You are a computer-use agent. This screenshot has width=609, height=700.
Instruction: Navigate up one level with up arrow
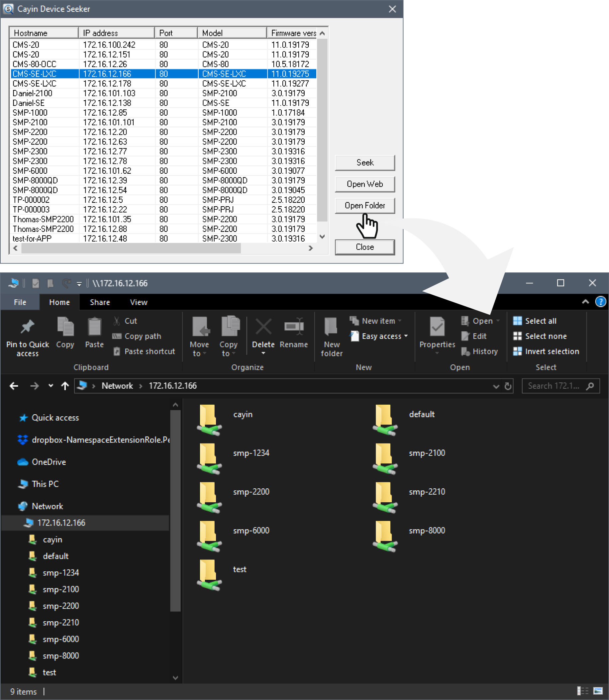64,386
